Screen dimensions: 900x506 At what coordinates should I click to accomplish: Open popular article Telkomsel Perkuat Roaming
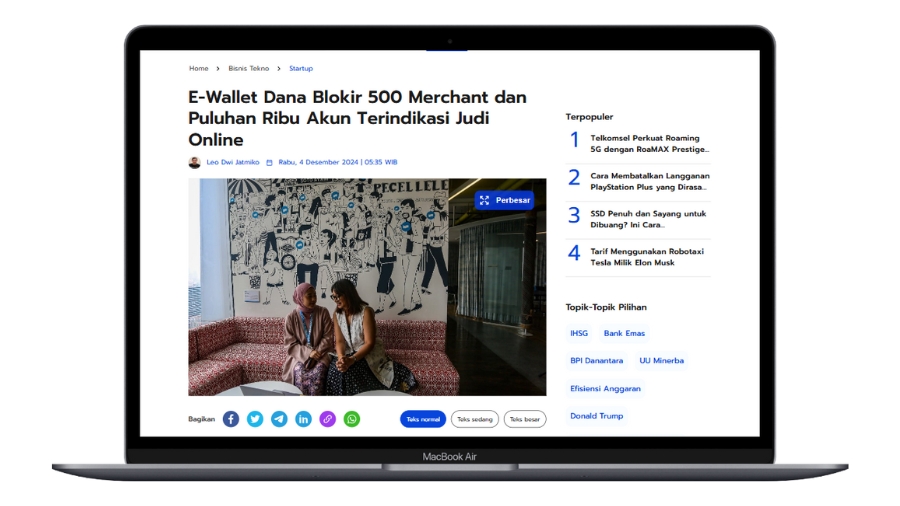650,143
